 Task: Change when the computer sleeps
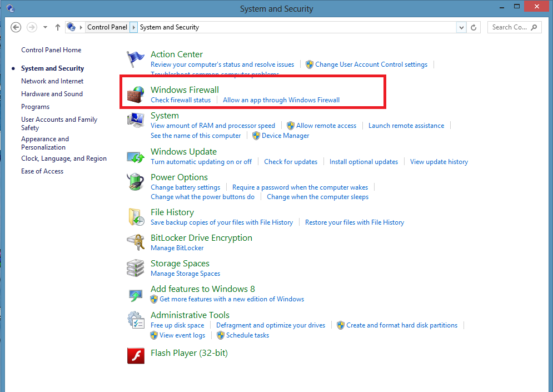pyautogui.click(x=317, y=197)
